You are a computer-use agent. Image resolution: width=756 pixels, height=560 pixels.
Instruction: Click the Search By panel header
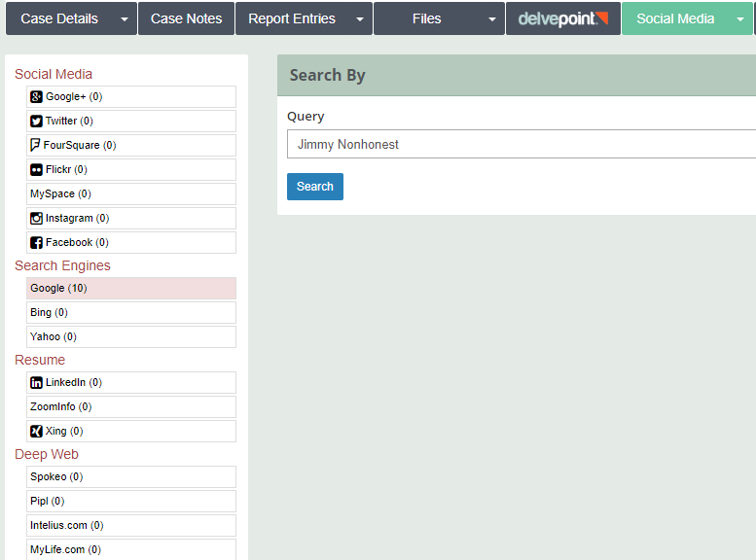pyautogui.click(x=517, y=75)
